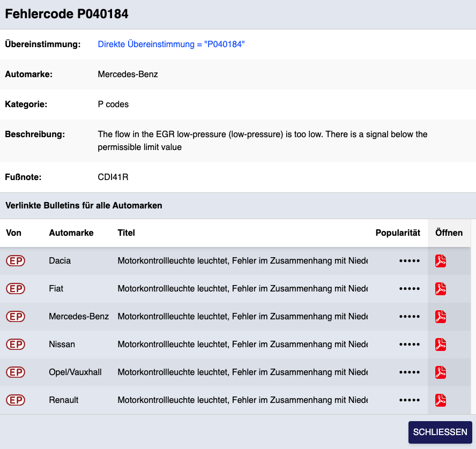Select the Mercedes-Benz bulletin row title
Image resolution: width=476 pixels, height=449 pixels.
pos(242,317)
